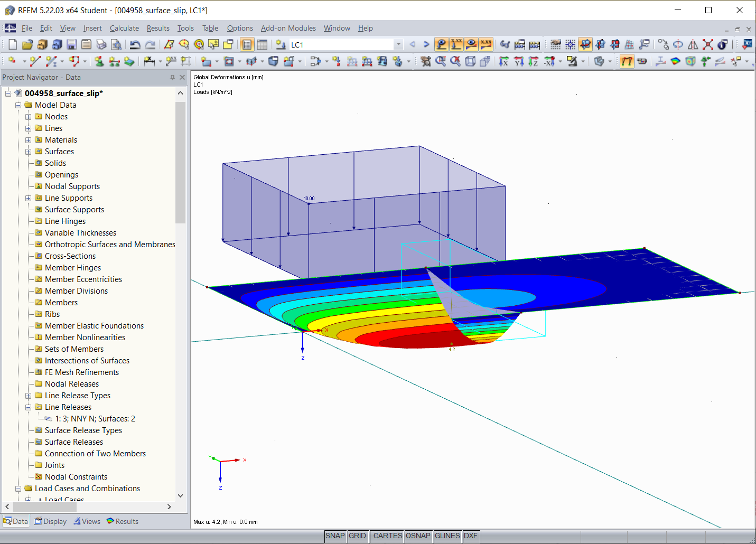756x544 pixels.
Task: Toggle result values display x.xx button
Action: (x=486, y=44)
